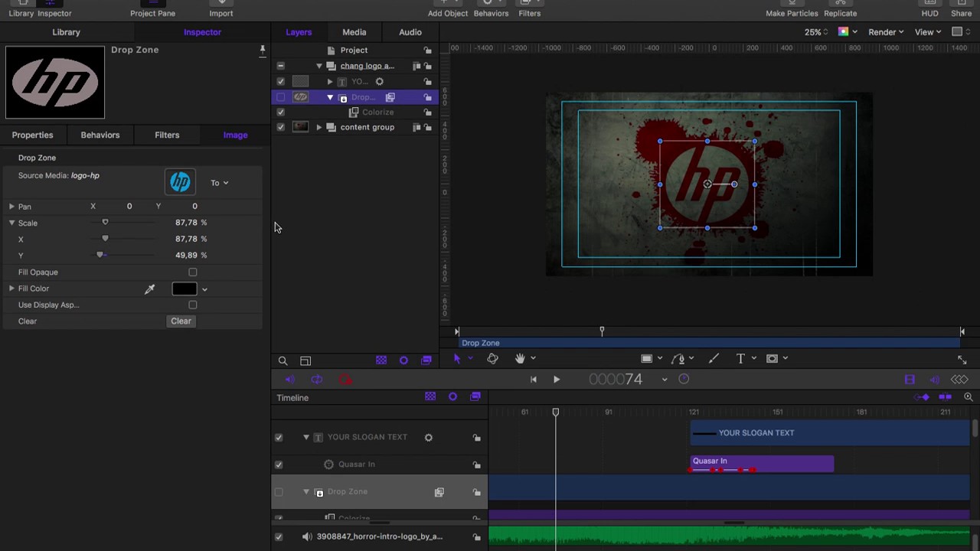Screen dimensions: 980x551
Task: Open the Render menu
Action: coord(886,32)
